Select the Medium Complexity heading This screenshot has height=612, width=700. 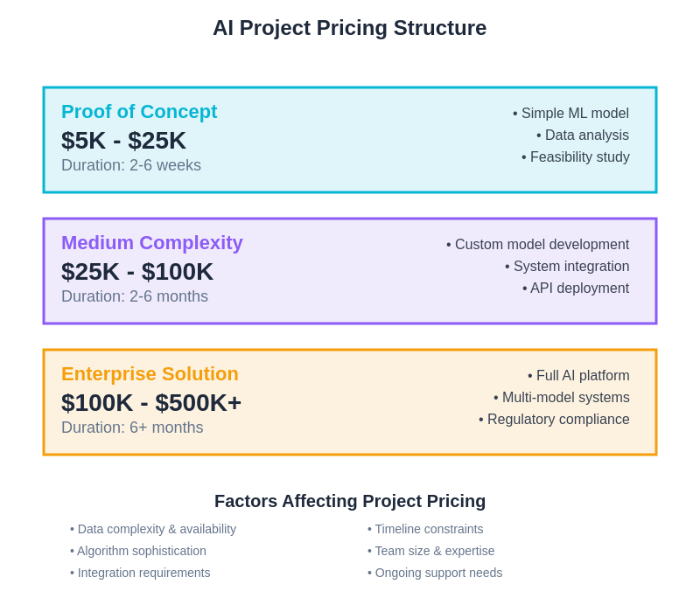coord(152,243)
